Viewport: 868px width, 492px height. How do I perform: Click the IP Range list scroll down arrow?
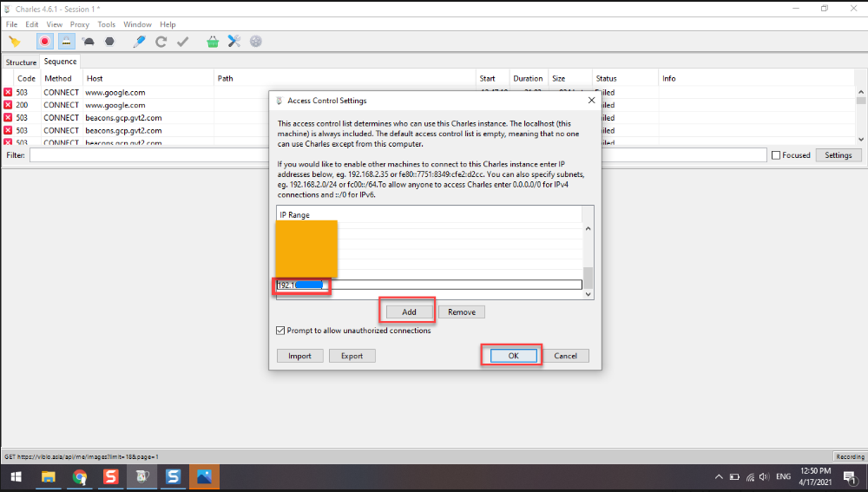coord(588,294)
